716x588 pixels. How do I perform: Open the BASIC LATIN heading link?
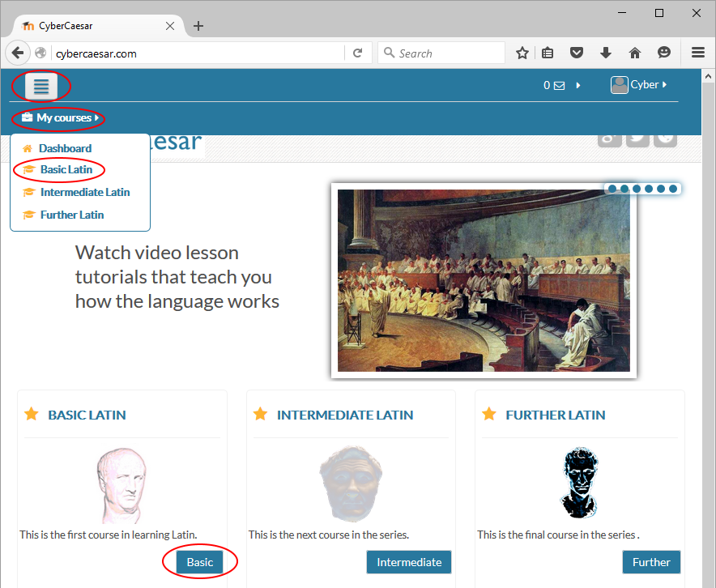click(x=87, y=415)
